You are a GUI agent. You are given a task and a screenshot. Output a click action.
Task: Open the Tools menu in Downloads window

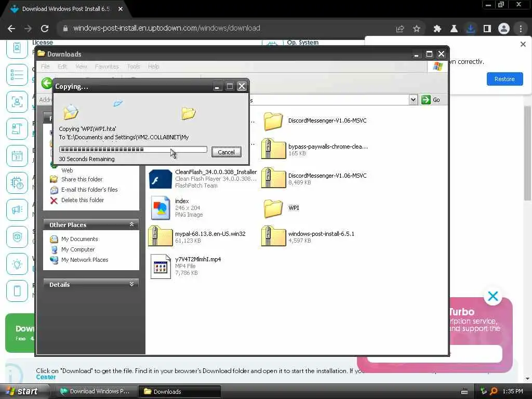(134, 66)
